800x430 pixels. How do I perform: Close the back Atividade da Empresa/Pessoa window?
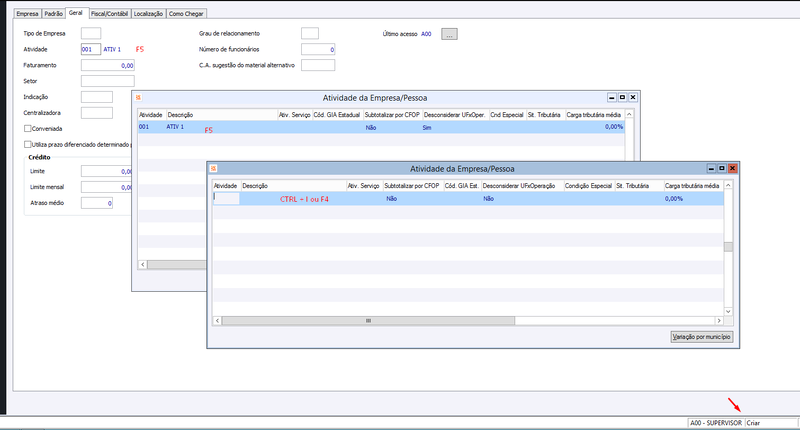coord(633,97)
